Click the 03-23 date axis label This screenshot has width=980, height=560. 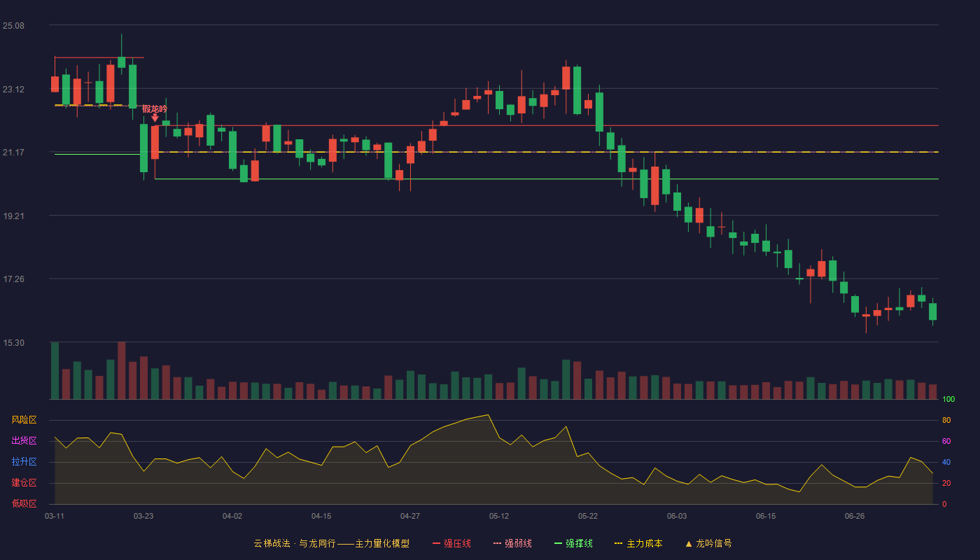(143, 516)
